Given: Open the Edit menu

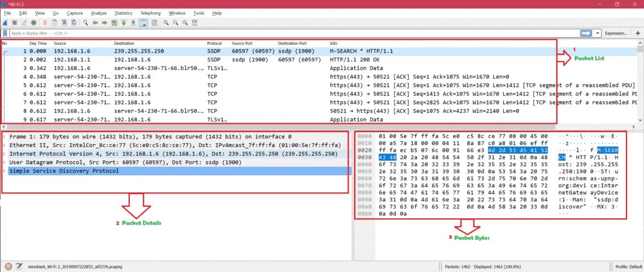Looking at the screenshot, I should click(x=23, y=13).
